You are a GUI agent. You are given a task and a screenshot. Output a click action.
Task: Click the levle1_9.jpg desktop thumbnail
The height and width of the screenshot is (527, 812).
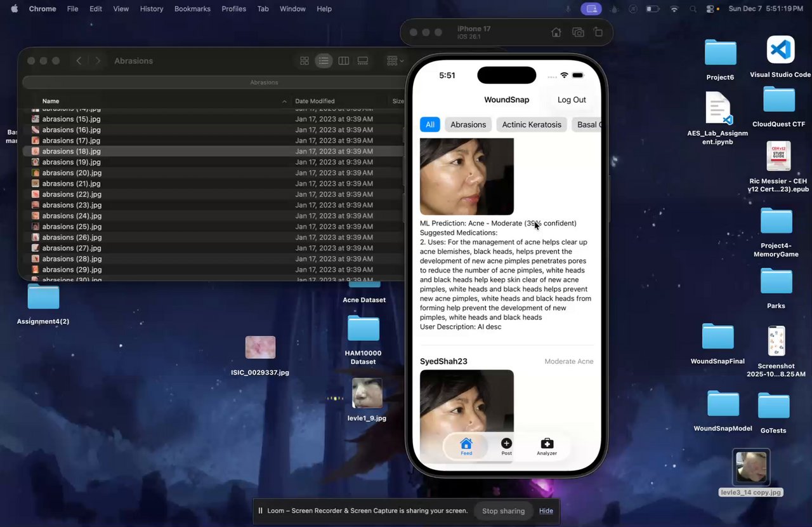tap(367, 394)
